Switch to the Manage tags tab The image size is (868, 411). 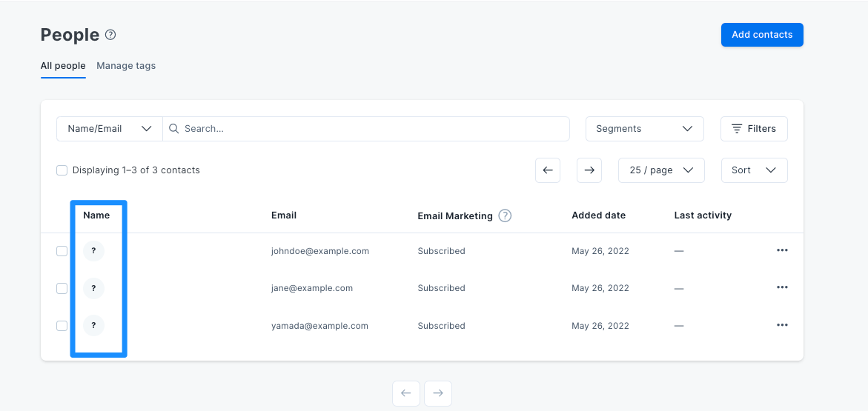126,66
